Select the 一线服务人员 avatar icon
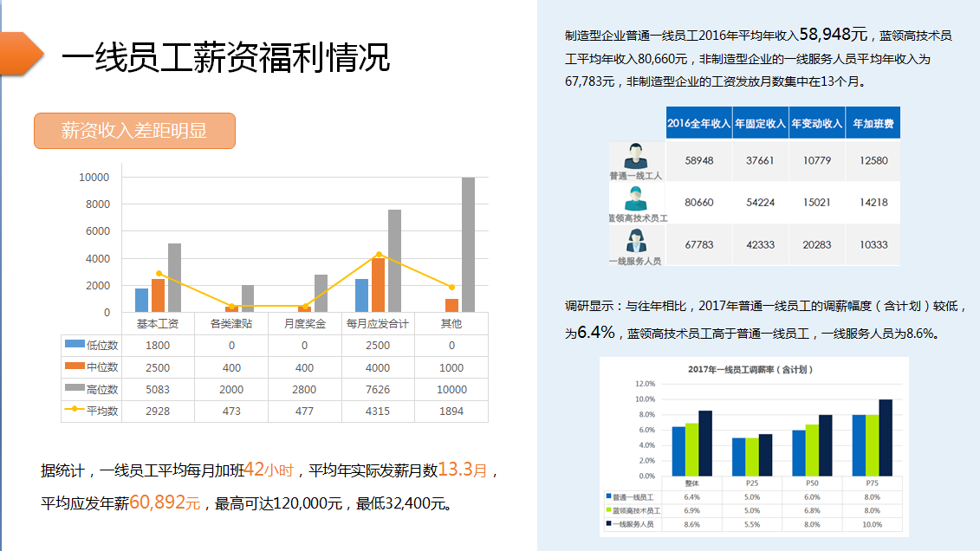Screen dimensions: 980x551 coord(636,240)
